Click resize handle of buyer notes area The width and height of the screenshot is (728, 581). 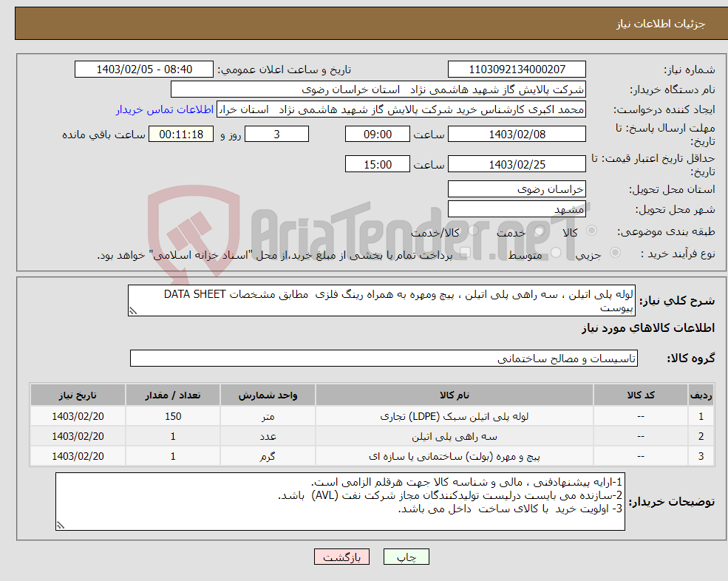[61, 526]
